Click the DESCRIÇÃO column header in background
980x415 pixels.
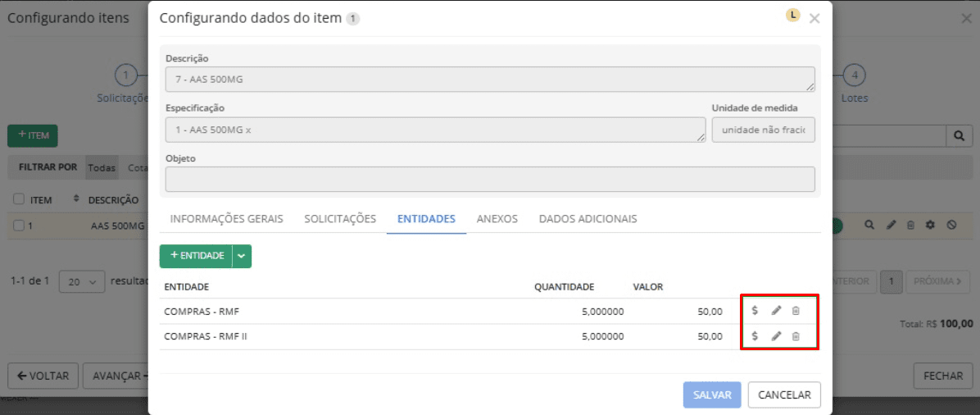click(113, 199)
